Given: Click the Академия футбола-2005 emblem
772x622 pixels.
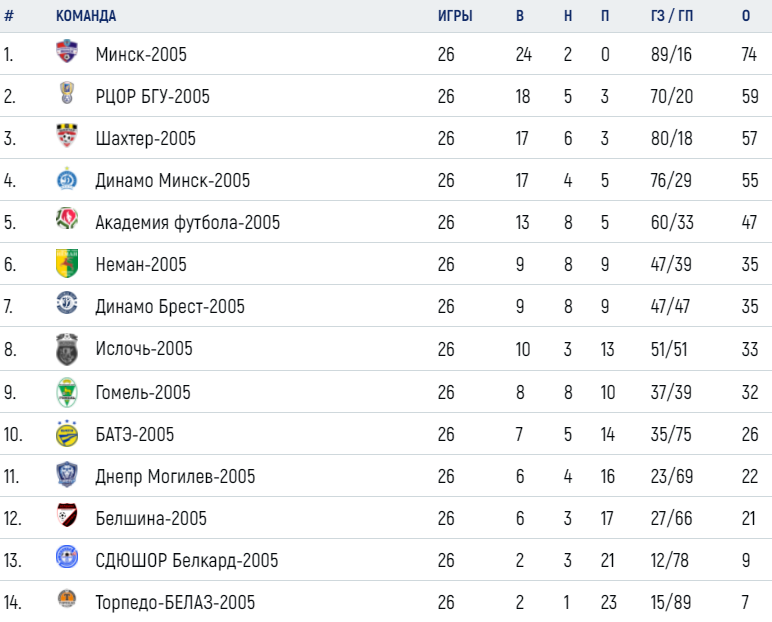Looking at the screenshot, I should [x=67, y=219].
